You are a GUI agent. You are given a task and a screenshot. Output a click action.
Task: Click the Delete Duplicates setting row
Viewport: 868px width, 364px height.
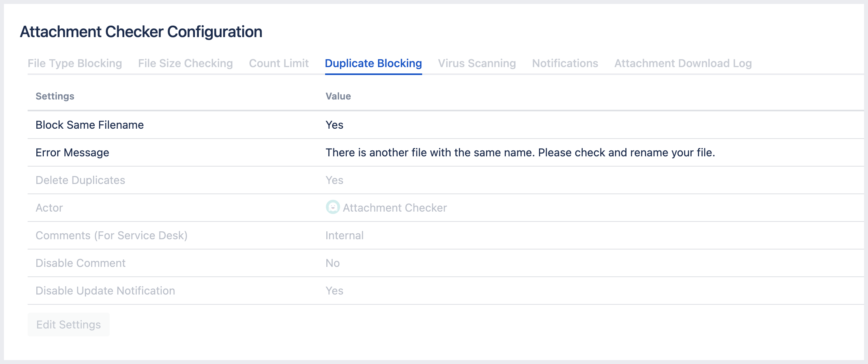80,180
